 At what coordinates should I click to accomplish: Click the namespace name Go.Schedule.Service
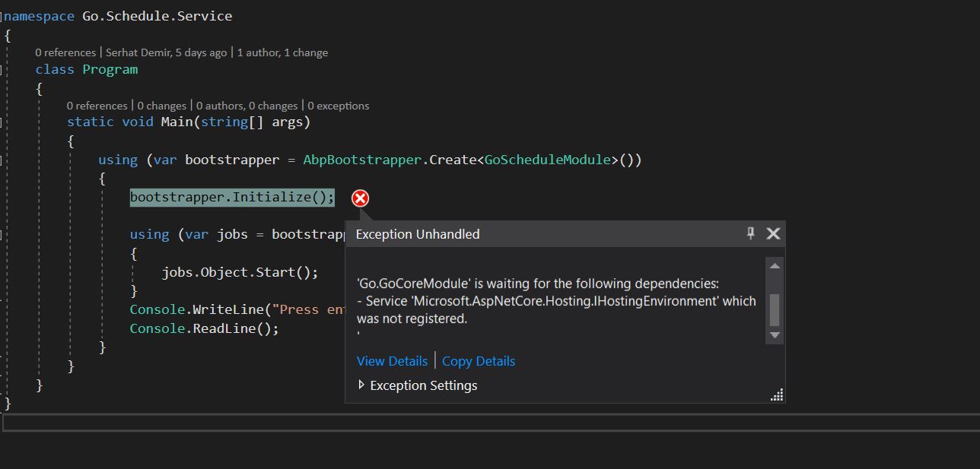pyautogui.click(x=157, y=16)
